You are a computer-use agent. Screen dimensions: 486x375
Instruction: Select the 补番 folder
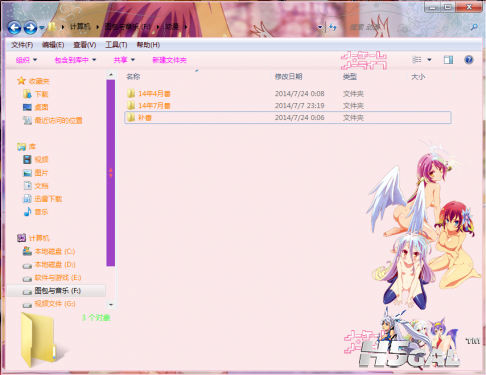point(288,118)
